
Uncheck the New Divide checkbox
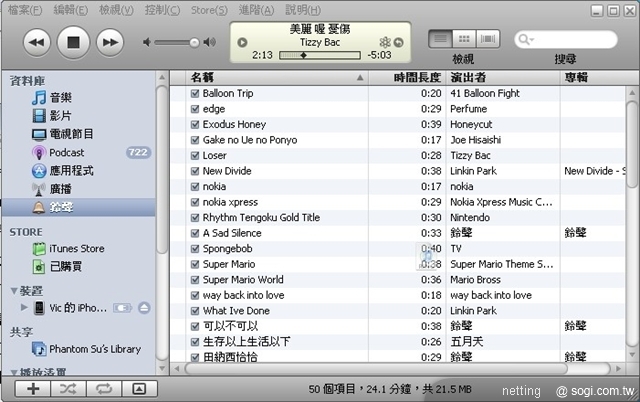[x=195, y=171]
